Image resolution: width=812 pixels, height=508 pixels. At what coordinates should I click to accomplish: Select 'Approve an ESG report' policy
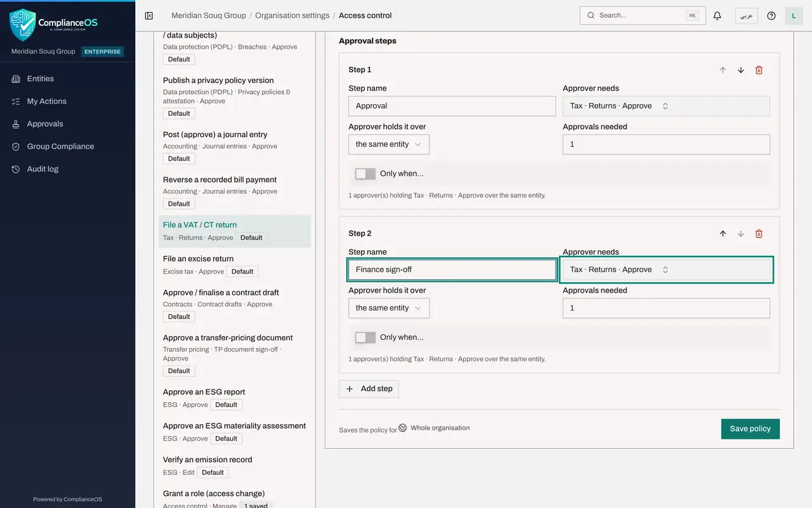pyautogui.click(x=234, y=398)
